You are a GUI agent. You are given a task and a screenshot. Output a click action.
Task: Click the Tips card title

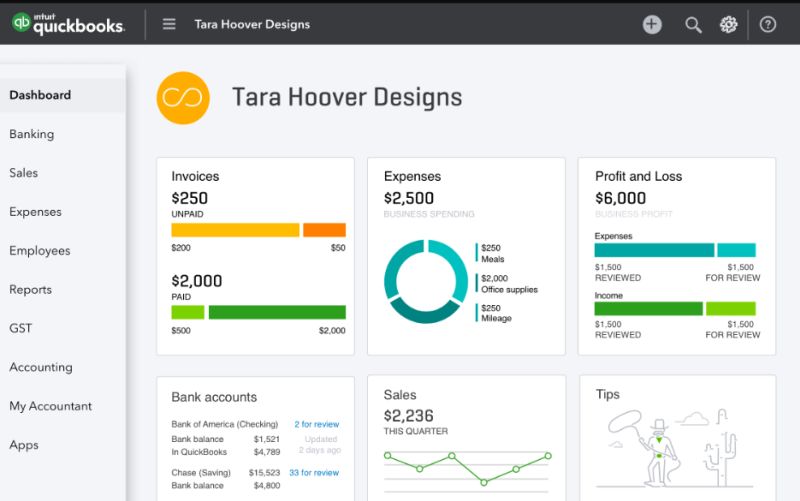[608, 394]
